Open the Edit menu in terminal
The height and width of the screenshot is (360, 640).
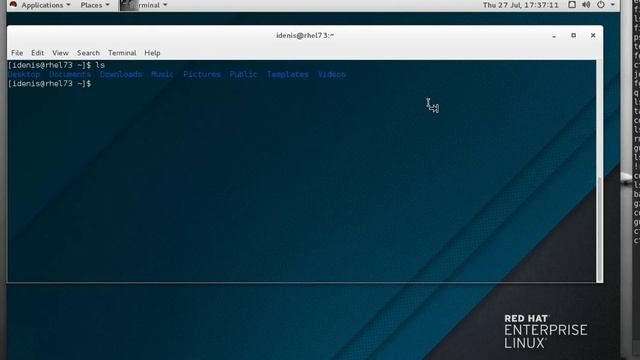pyautogui.click(x=37, y=53)
